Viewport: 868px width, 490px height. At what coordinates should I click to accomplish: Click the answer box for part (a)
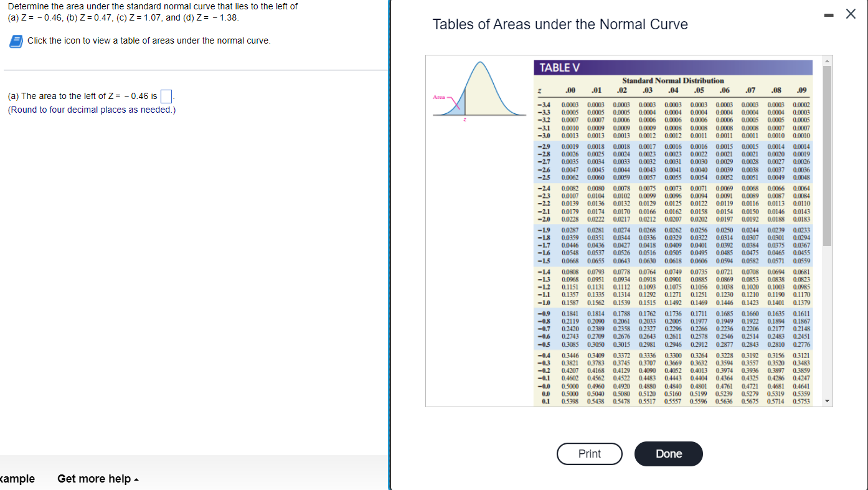(166, 95)
